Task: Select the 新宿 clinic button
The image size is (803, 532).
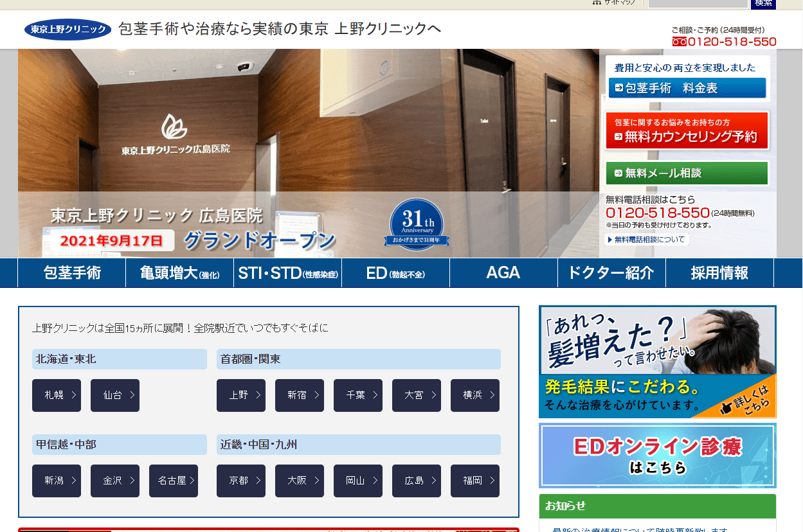Action: (x=300, y=395)
